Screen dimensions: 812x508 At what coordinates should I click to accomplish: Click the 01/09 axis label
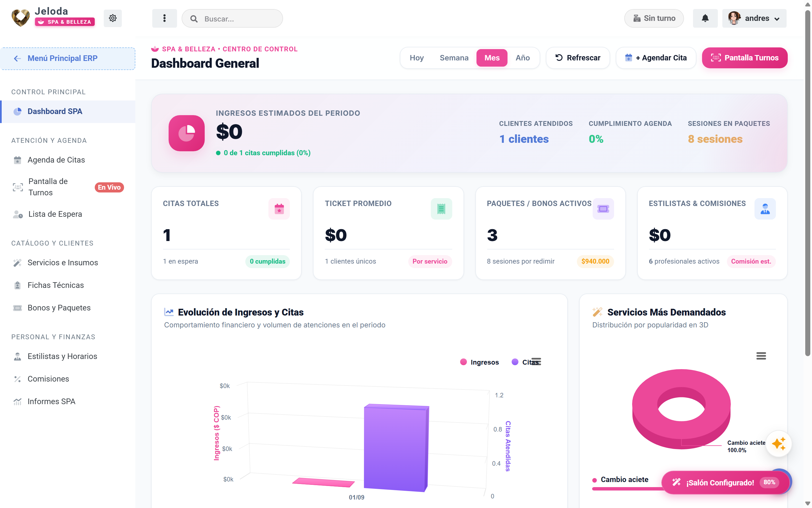coord(356,497)
